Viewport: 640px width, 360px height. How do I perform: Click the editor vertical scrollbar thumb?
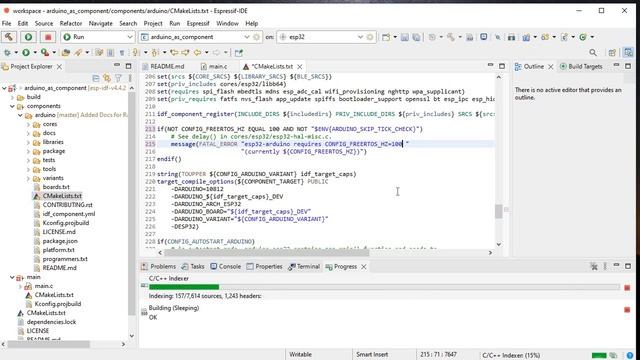[x=499, y=211]
